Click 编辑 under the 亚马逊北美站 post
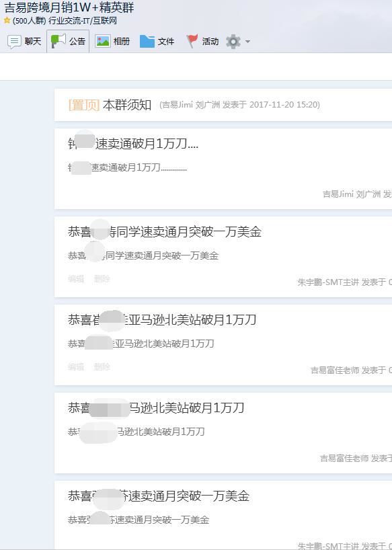Image resolution: width=392 pixels, height=550 pixels. (76, 367)
